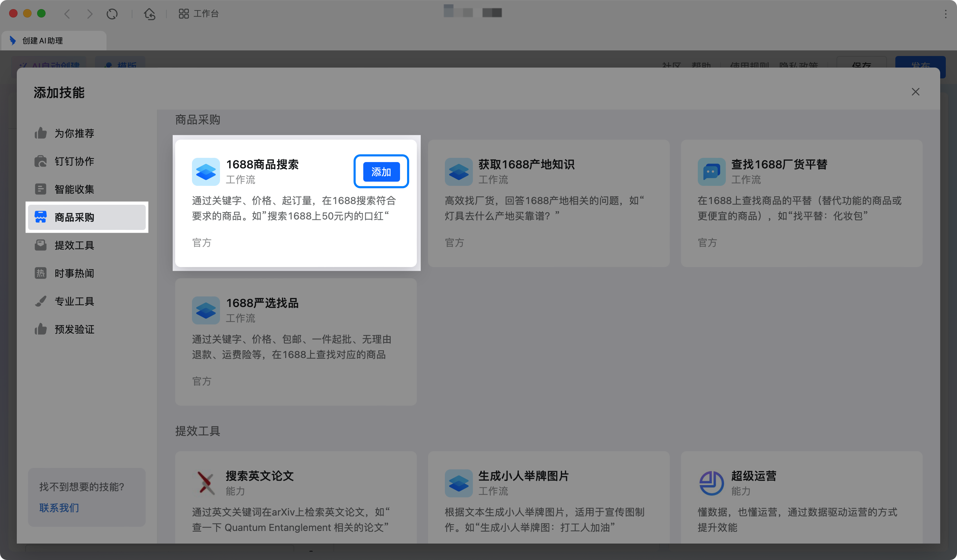Switch to the 创建 AI 助理 tab
The width and height of the screenshot is (957, 560).
(x=54, y=40)
